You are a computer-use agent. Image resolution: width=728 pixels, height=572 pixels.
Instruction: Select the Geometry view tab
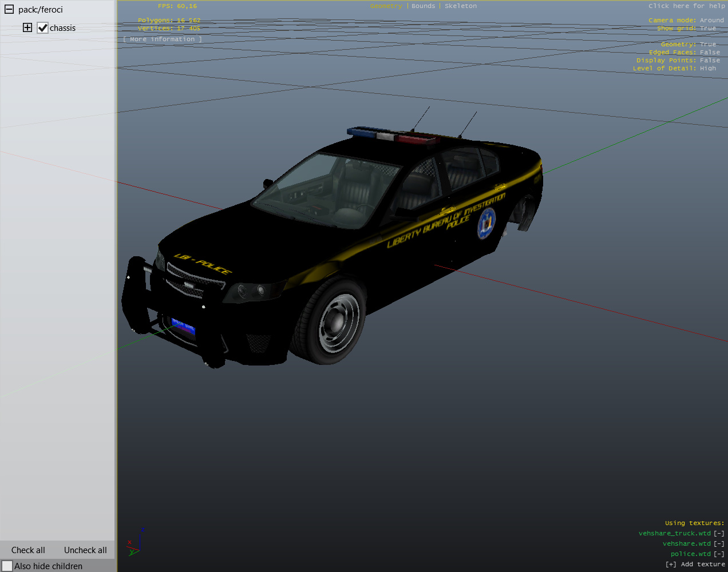point(386,6)
